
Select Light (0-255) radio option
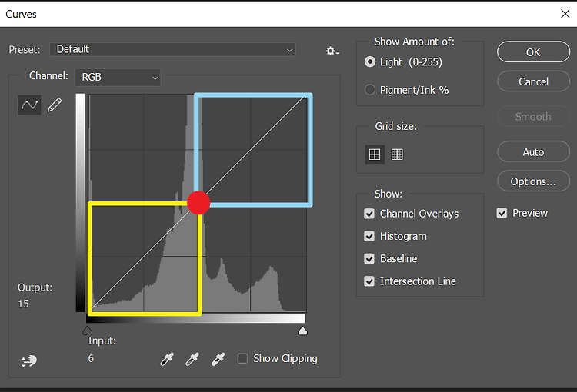coord(370,61)
